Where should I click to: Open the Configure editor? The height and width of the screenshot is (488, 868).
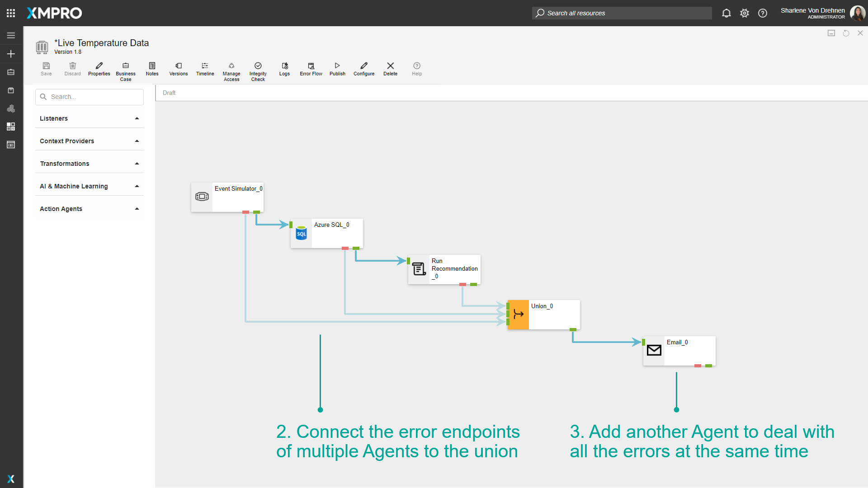coord(363,69)
